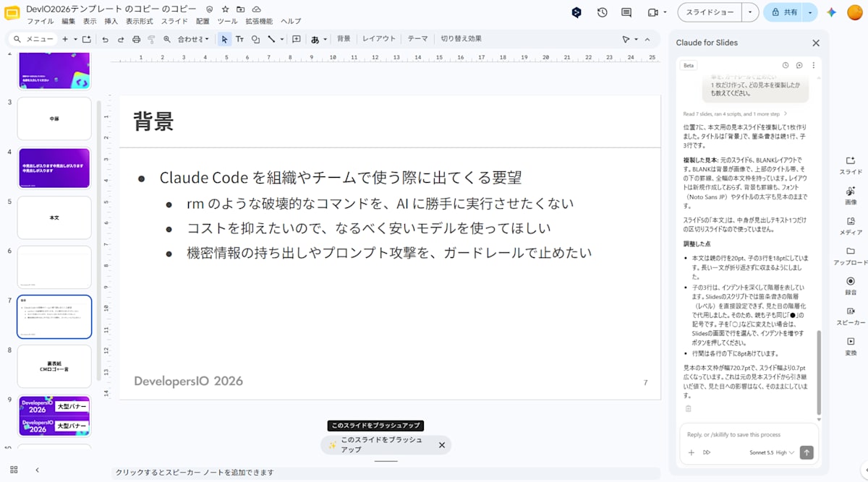Select the line tool
The width and height of the screenshot is (868, 482).
[271, 39]
